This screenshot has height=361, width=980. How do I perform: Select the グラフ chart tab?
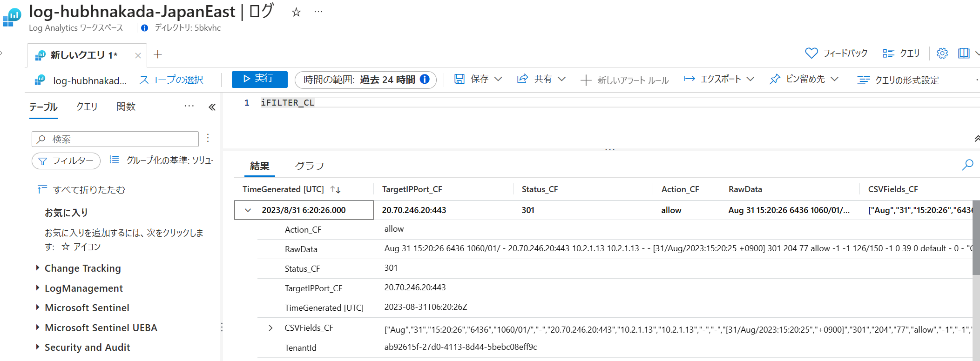pyautogui.click(x=309, y=166)
